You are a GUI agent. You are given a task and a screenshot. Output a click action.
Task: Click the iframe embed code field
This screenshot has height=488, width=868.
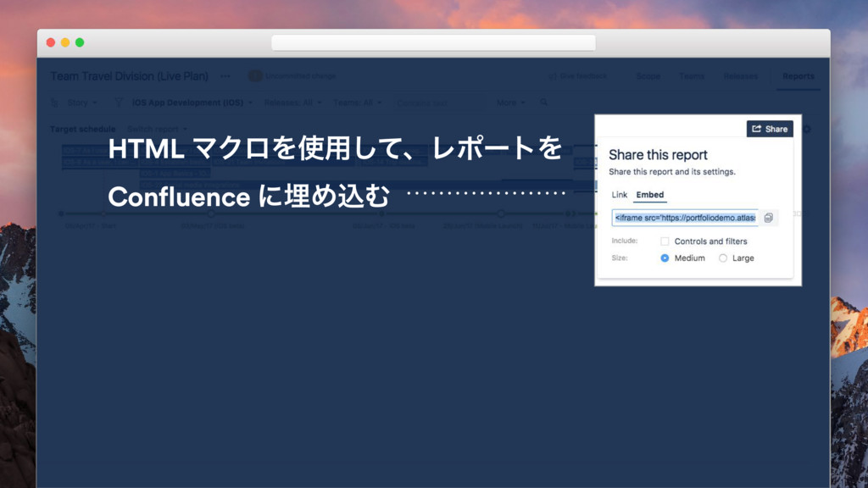685,218
